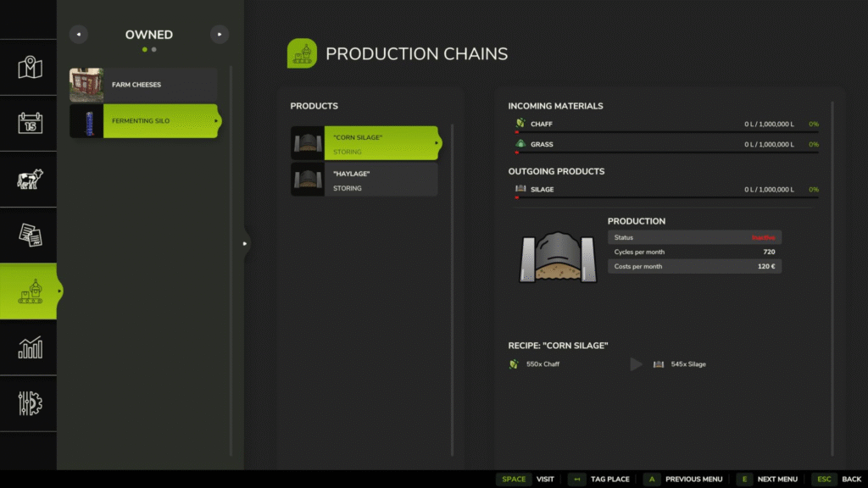
Task: Select Farm Cheeses production point
Action: point(143,85)
